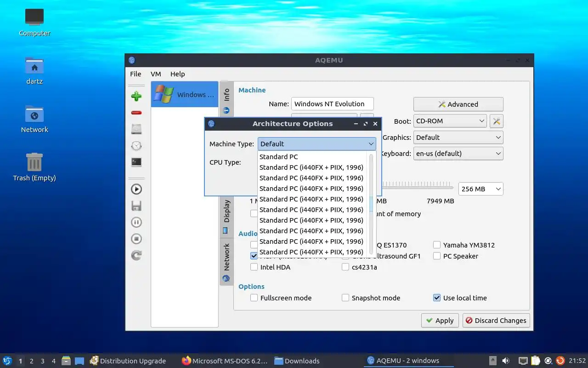Switch to the Network vertical tab
Viewport: 588px width, 368px height.
click(x=226, y=262)
